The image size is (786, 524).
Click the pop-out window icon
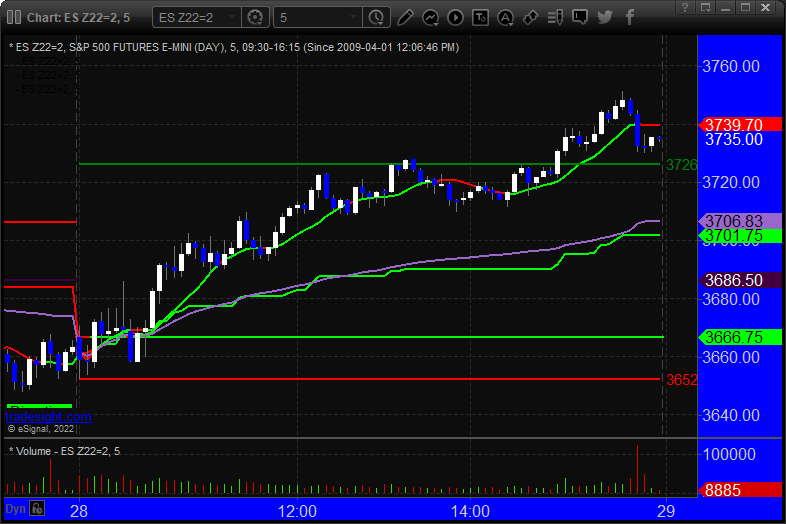click(706, 7)
